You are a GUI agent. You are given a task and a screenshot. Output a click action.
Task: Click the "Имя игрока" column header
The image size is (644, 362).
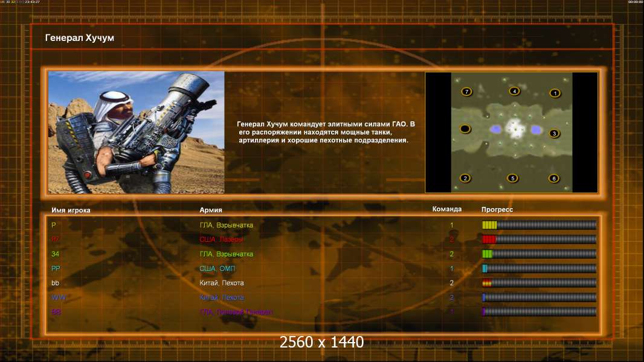pyautogui.click(x=71, y=210)
